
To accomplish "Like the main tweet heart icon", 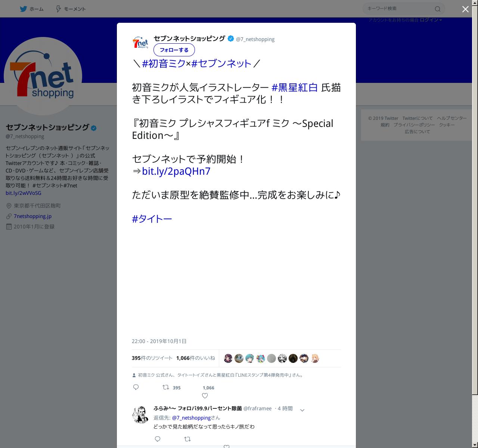I will [205, 396].
